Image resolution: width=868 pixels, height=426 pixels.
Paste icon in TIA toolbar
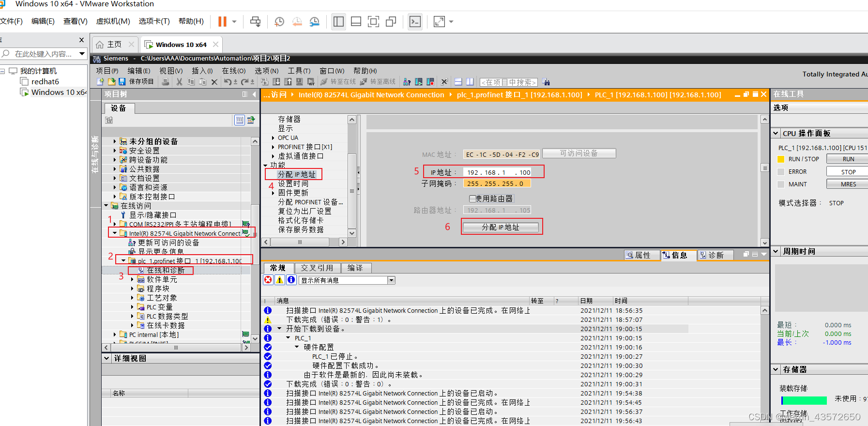click(x=203, y=82)
